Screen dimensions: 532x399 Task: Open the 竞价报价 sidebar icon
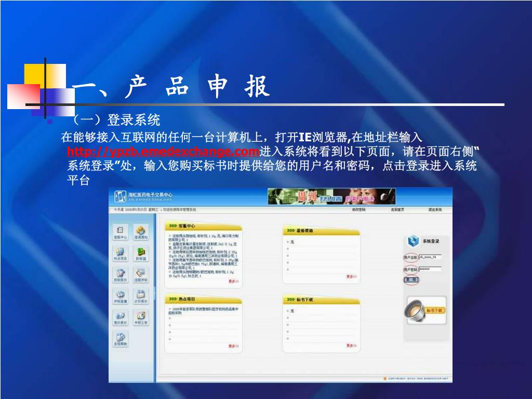(x=120, y=317)
